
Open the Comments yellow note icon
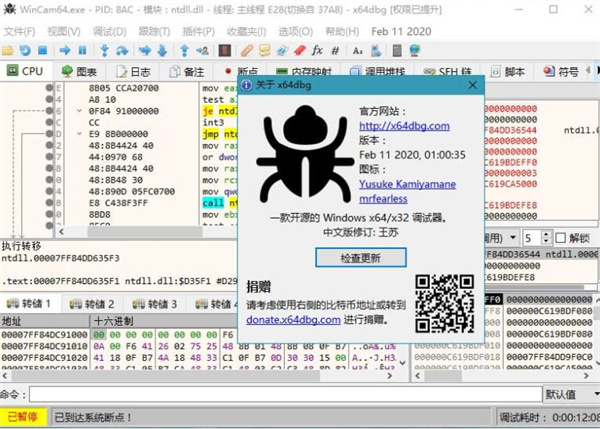264,51
